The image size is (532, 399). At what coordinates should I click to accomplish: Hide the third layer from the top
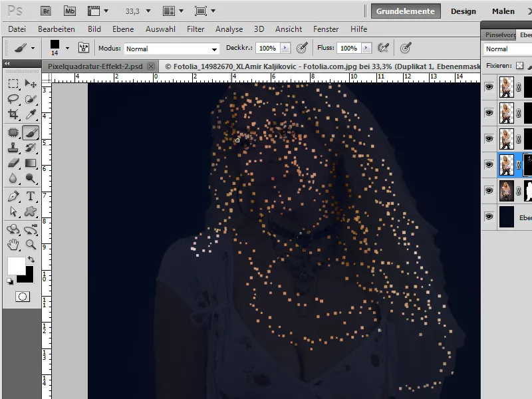(x=489, y=139)
